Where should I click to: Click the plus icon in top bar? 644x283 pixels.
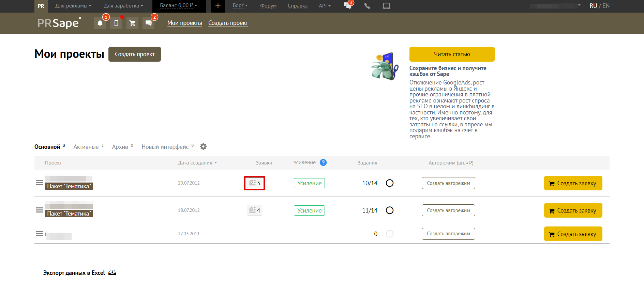click(218, 6)
